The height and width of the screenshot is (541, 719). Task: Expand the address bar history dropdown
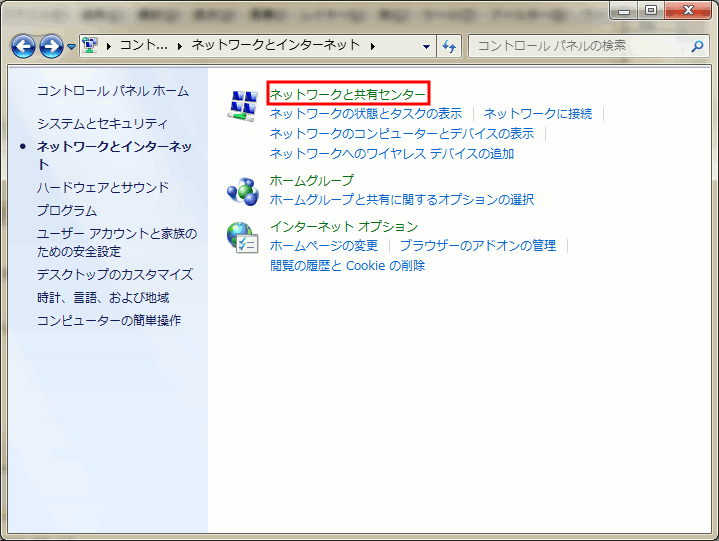click(x=427, y=46)
